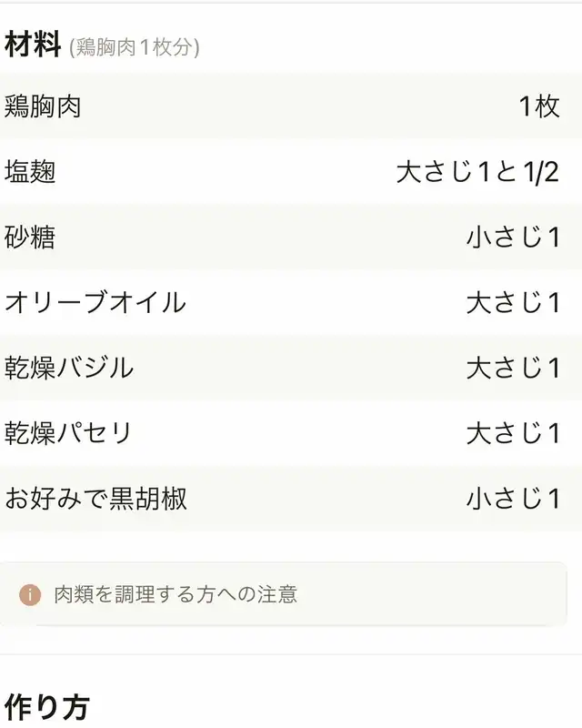582x728 pixels.
Task: Click the 材料 section heading
Action: tap(33, 45)
